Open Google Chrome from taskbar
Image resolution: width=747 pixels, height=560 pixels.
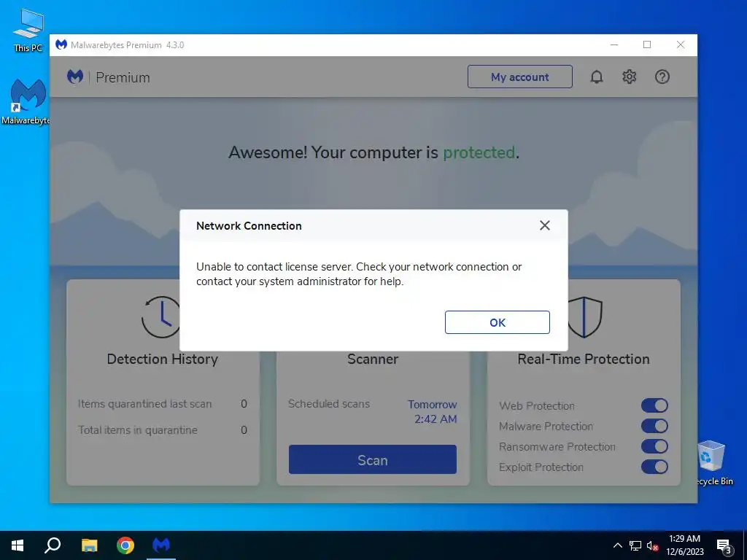click(x=125, y=545)
